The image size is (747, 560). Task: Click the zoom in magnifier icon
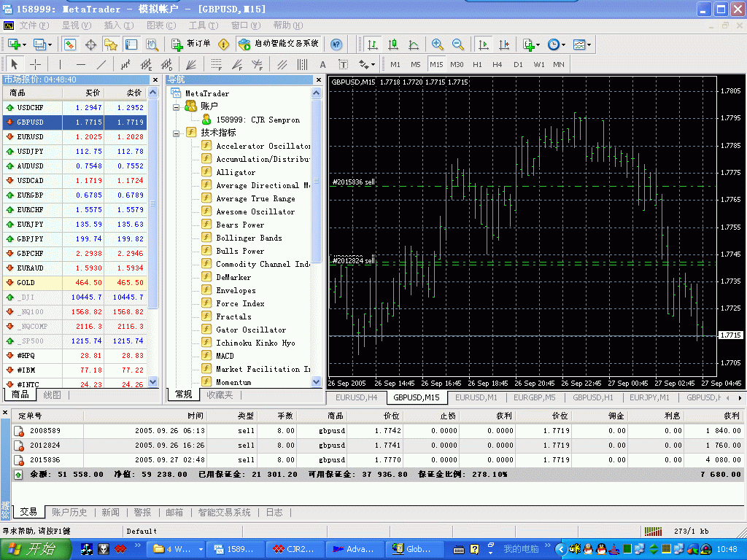click(438, 44)
